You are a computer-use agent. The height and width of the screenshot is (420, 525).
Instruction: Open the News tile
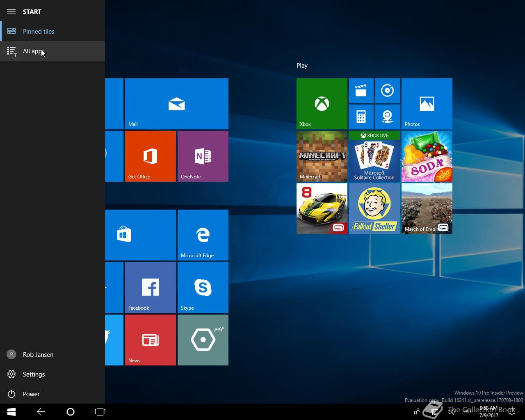pos(151,340)
